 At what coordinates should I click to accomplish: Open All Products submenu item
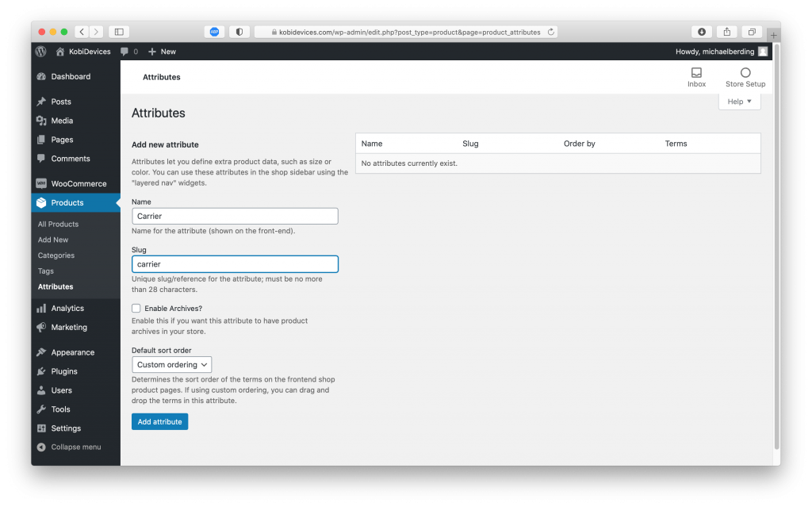(x=58, y=225)
